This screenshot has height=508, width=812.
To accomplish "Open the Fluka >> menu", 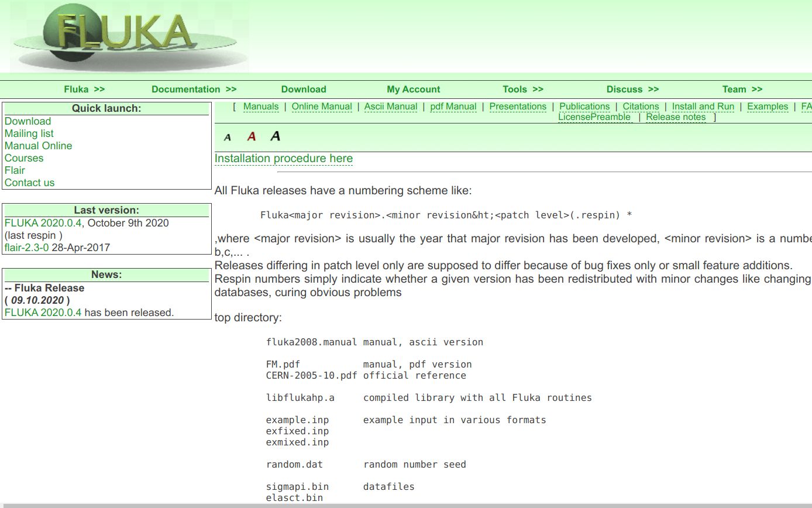I will tap(84, 89).
